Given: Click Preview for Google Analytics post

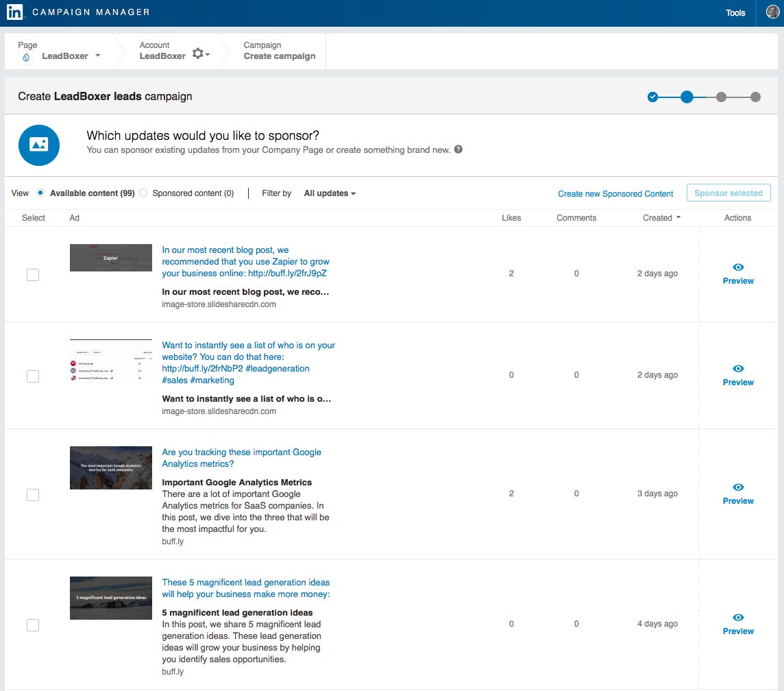Looking at the screenshot, I should 738,501.
